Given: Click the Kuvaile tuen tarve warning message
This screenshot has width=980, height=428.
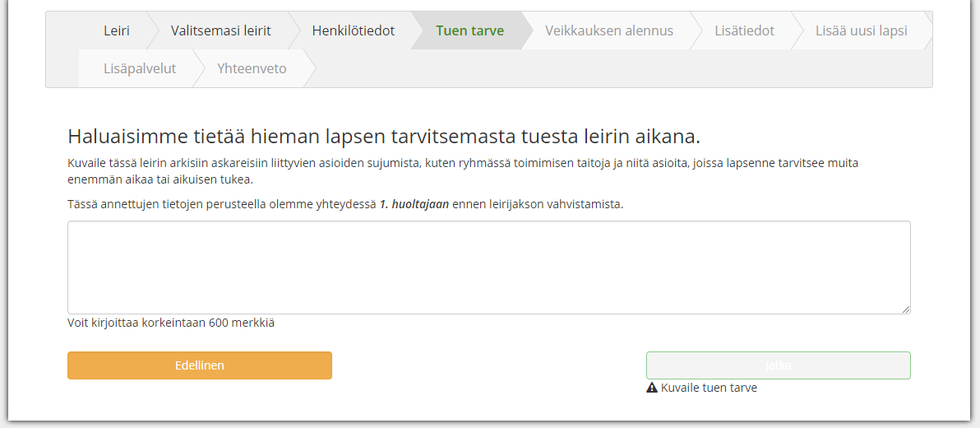Looking at the screenshot, I should (x=702, y=388).
